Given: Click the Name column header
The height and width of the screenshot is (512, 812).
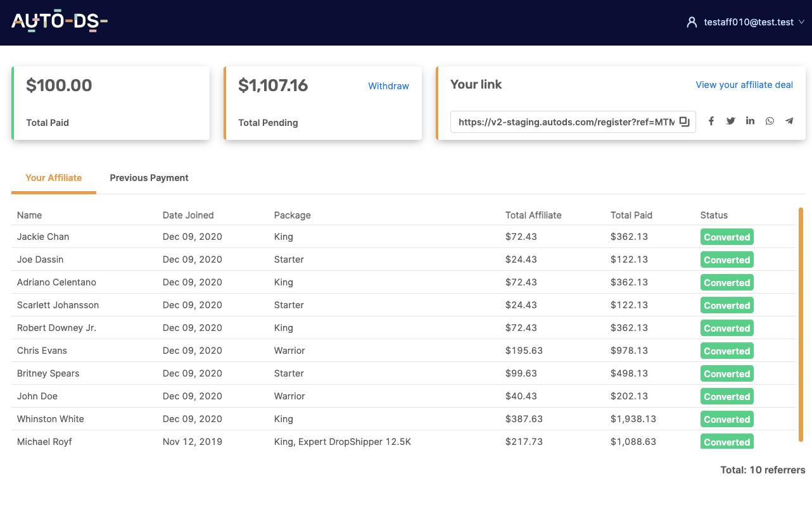Looking at the screenshot, I should coord(30,215).
